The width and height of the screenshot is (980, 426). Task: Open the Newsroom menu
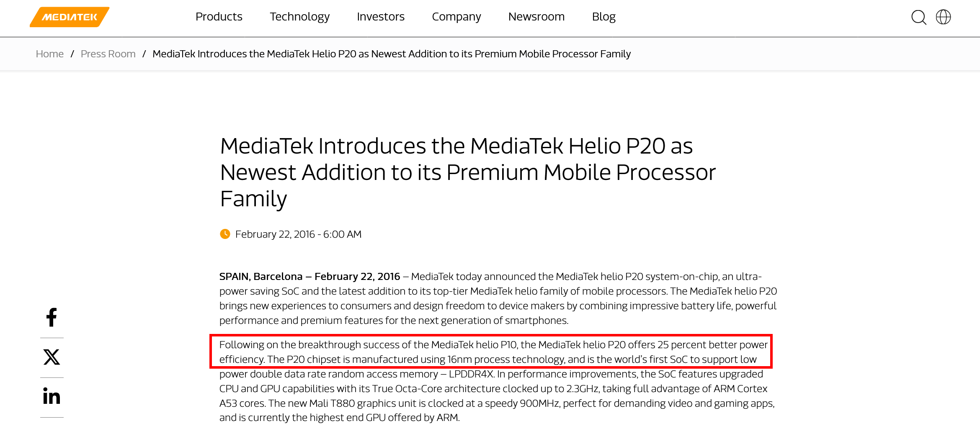pos(536,17)
